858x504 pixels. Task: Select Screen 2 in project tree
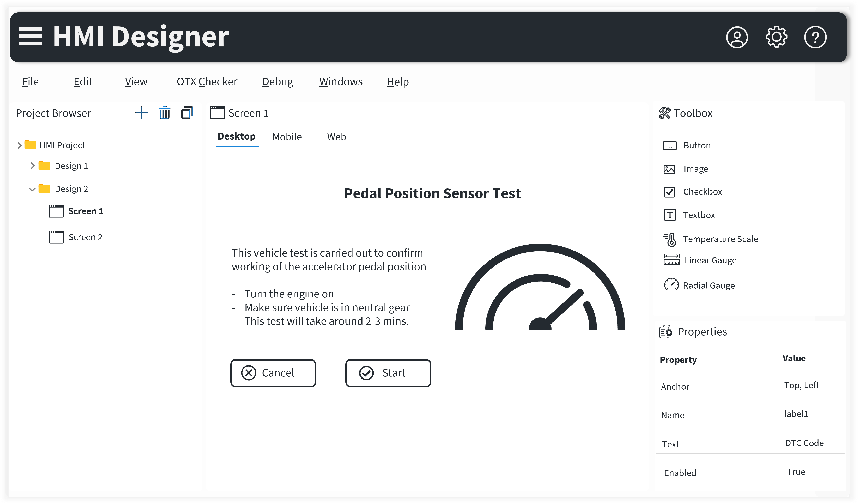click(x=85, y=237)
